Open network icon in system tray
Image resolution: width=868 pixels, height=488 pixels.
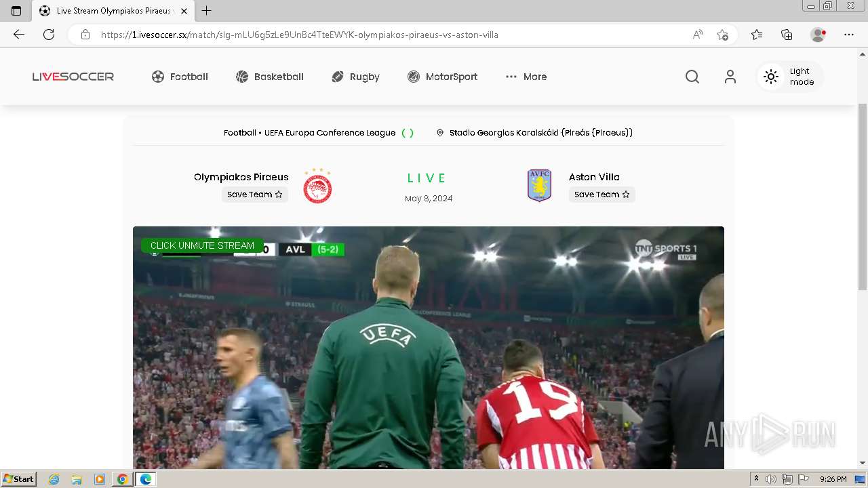coord(787,479)
